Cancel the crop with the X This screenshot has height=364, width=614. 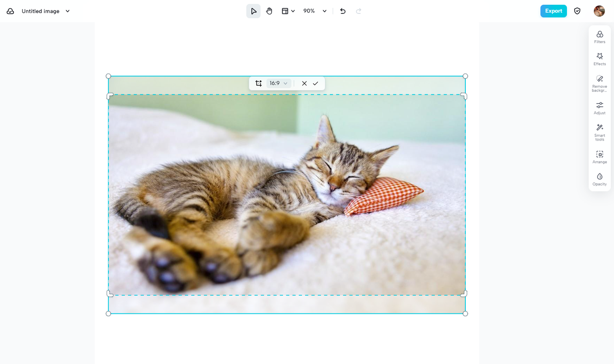coord(304,83)
